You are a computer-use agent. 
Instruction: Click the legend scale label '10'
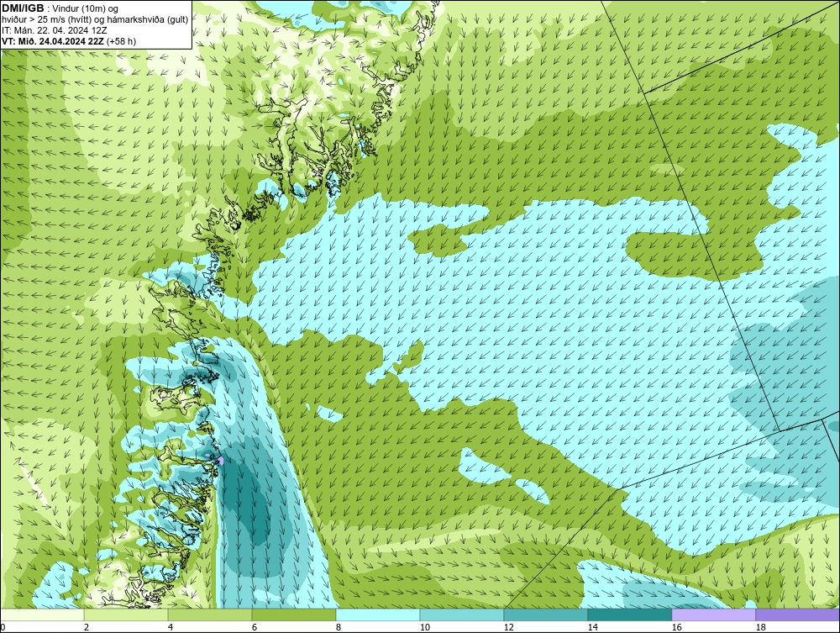click(424, 627)
